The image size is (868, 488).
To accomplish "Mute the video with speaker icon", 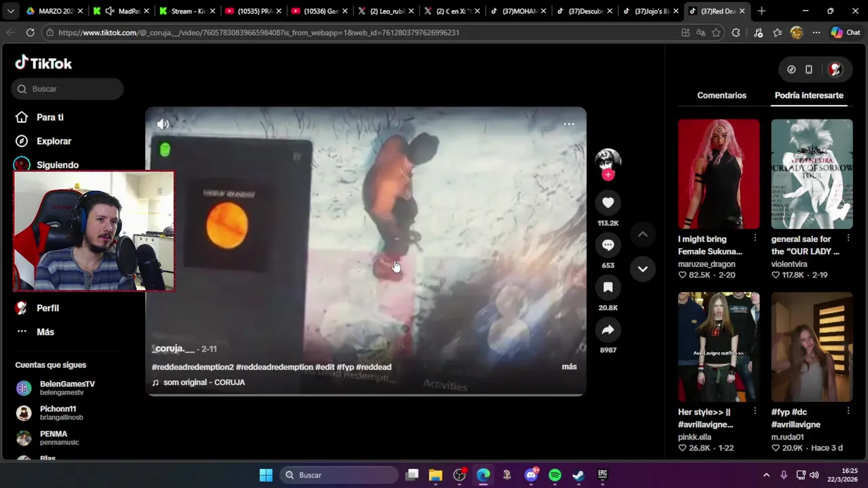I will (163, 124).
